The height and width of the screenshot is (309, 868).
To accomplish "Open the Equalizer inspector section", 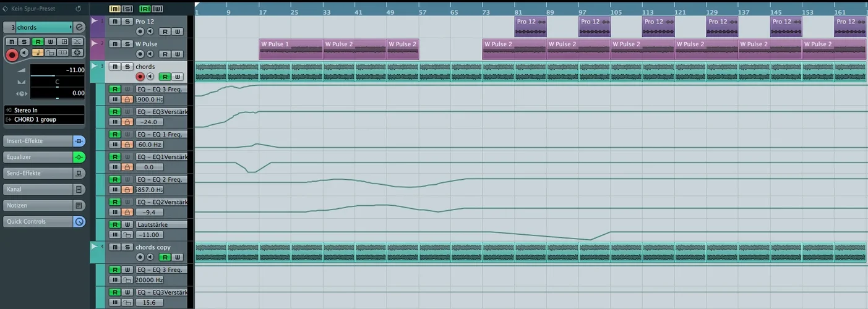I will click(x=37, y=157).
